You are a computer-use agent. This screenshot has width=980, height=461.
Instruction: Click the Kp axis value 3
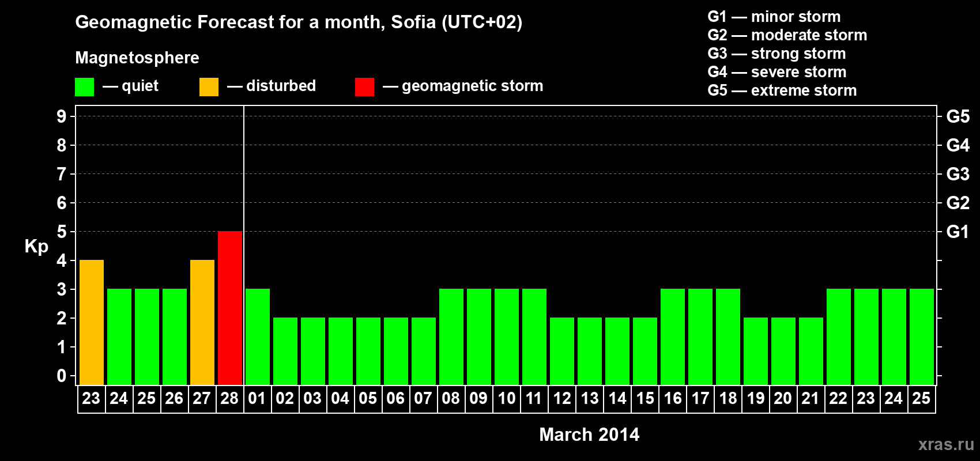tap(62, 289)
